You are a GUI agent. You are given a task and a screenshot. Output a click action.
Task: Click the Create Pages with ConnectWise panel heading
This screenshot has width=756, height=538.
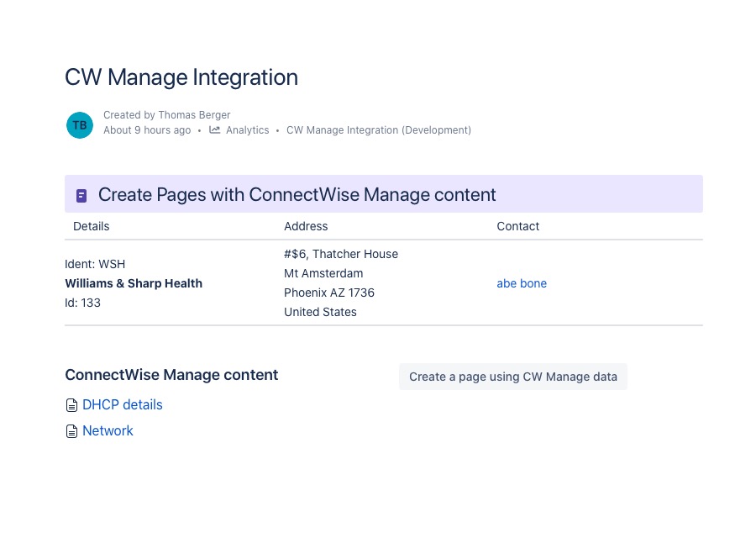click(297, 195)
